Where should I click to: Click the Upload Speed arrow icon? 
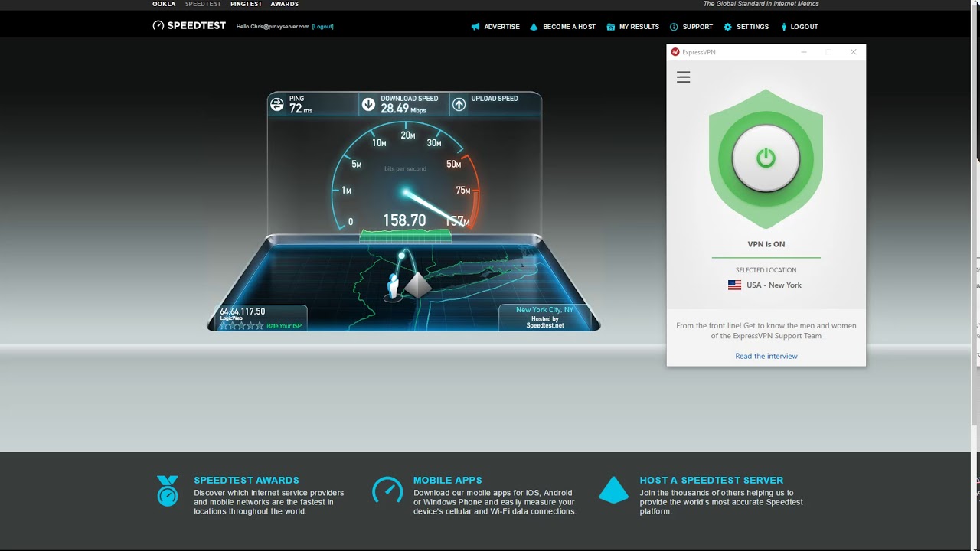pos(459,104)
